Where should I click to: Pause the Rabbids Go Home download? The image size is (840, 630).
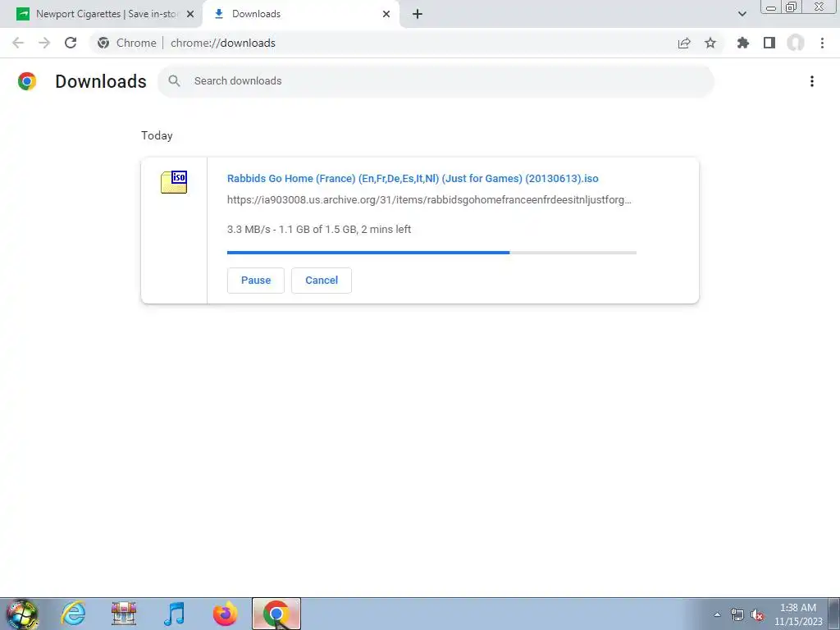(x=256, y=281)
